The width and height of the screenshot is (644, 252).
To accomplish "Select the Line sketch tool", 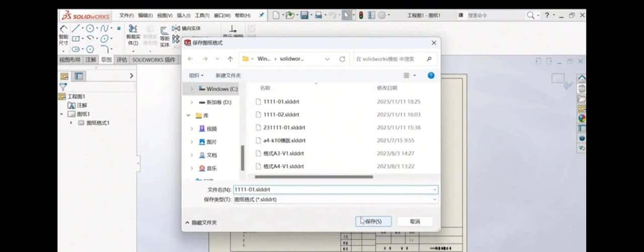I will 75,28.
